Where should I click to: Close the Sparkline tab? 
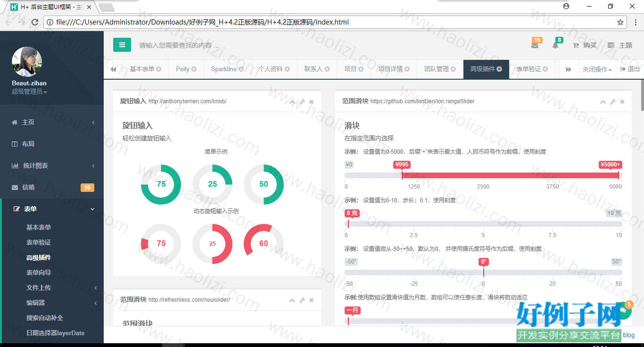point(241,69)
